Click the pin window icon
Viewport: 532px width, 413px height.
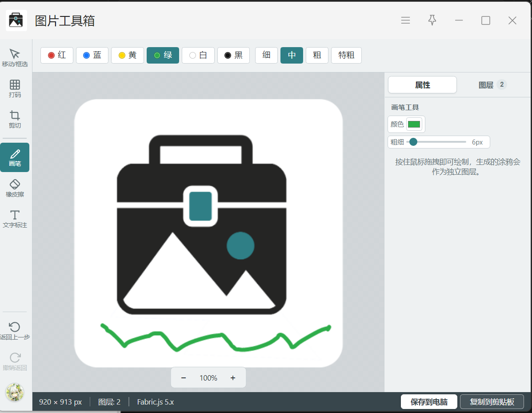432,20
